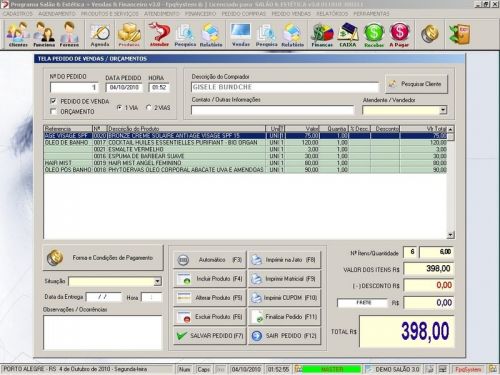The image size is (500, 375).
Task: Click Pesquisar Cliente button
Action: click(x=416, y=84)
